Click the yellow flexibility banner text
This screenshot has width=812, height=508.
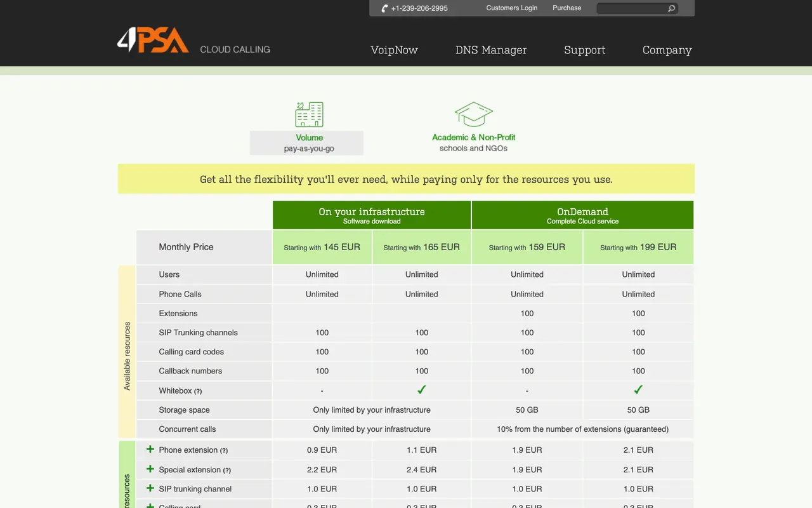coord(406,179)
